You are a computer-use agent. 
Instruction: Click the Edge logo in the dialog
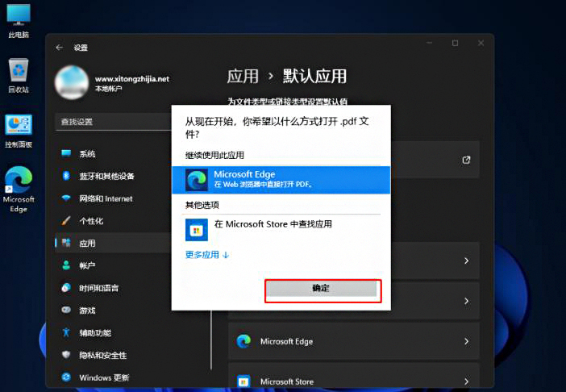(197, 180)
